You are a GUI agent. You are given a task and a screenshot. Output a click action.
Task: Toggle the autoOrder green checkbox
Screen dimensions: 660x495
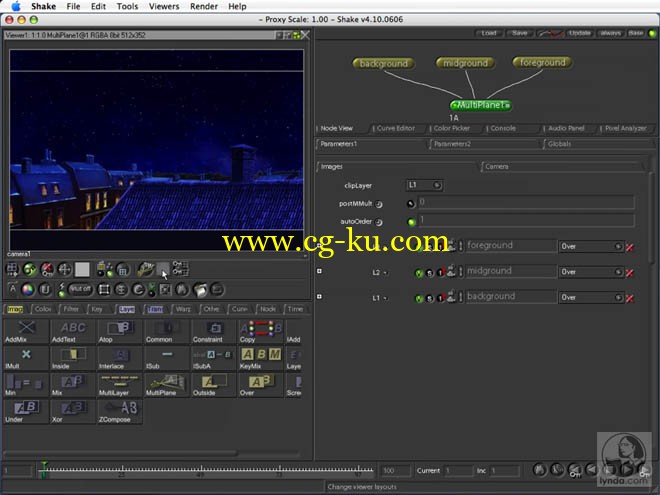[412, 222]
